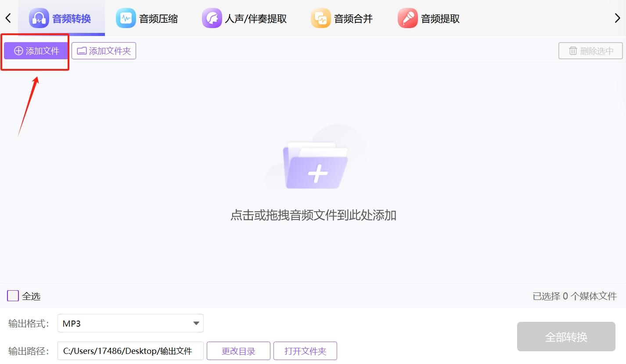The width and height of the screenshot is (626, 364).
Task: Click the folder icon on 添加文件夹 button
Action: [82, 50]
